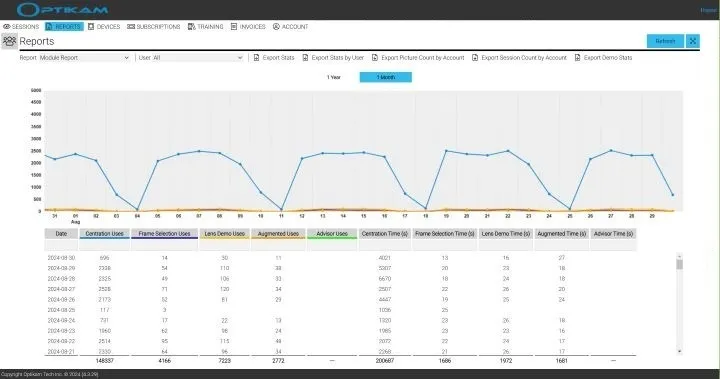Screen dimensions: 720x379
Task: Click the Training tab icon
Action: click(x=191, y=27)
